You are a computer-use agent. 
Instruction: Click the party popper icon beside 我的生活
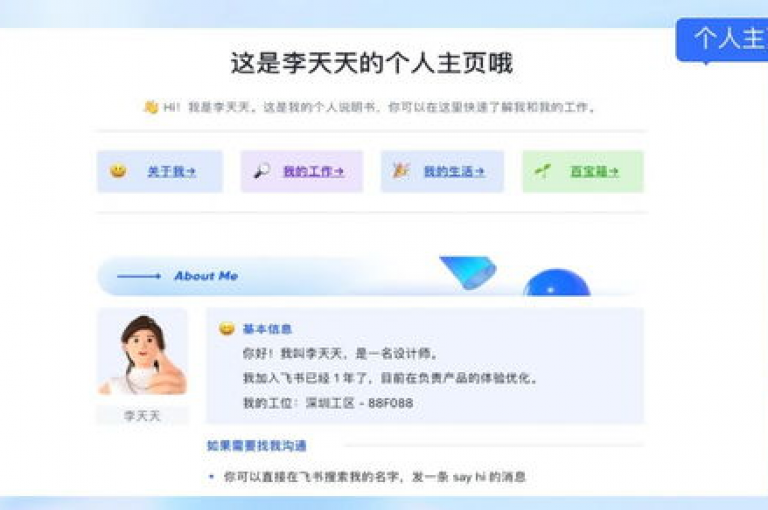click(401, 170)
